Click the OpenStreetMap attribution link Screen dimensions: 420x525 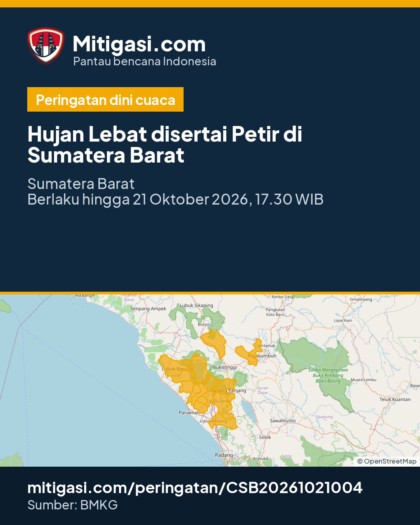point(387,461)
